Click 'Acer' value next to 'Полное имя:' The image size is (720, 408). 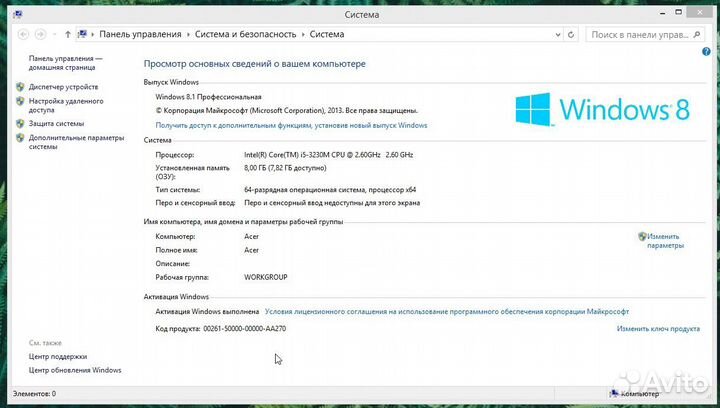(251, 250)
